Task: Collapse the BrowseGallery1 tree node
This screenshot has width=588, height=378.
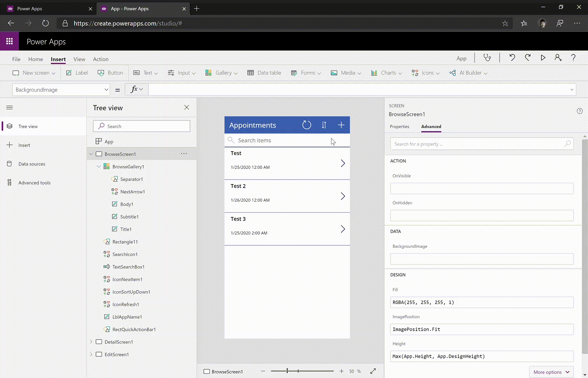Action: click(x=99, y=167)
